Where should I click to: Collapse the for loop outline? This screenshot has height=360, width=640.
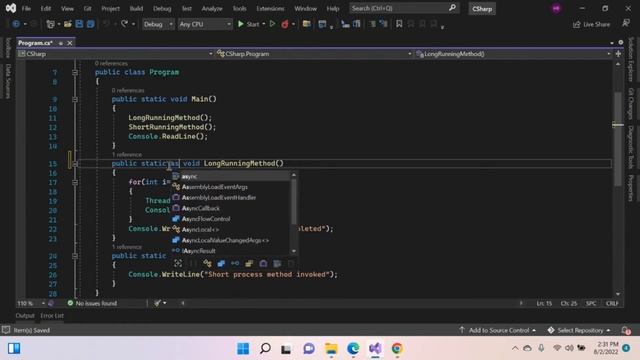[75, 182]
